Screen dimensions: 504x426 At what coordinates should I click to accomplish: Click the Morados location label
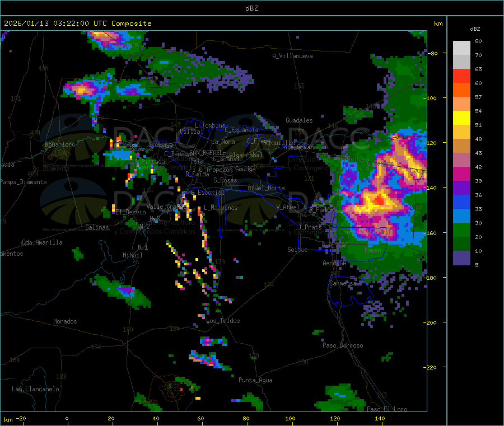click(65, 321)
